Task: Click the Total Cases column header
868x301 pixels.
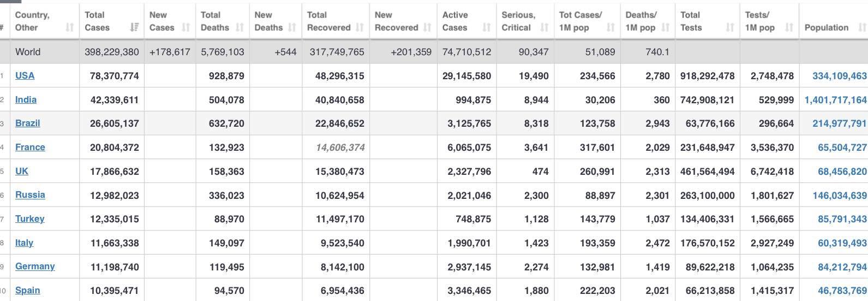Action: (112, 21)
